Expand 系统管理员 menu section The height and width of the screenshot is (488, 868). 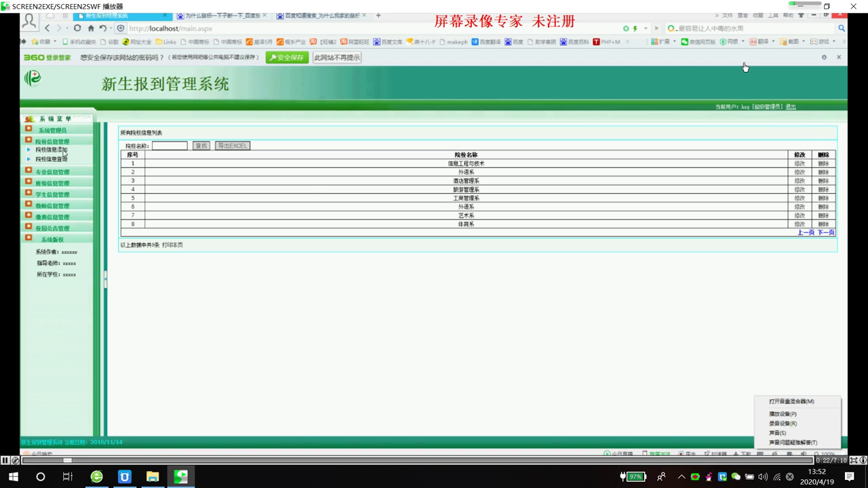click(52, 130)
